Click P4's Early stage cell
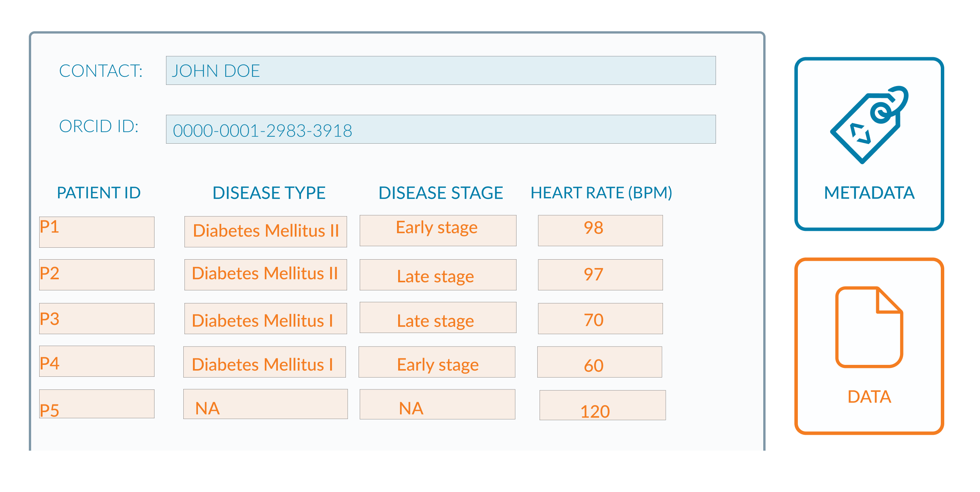 click(x=437, y=362)
